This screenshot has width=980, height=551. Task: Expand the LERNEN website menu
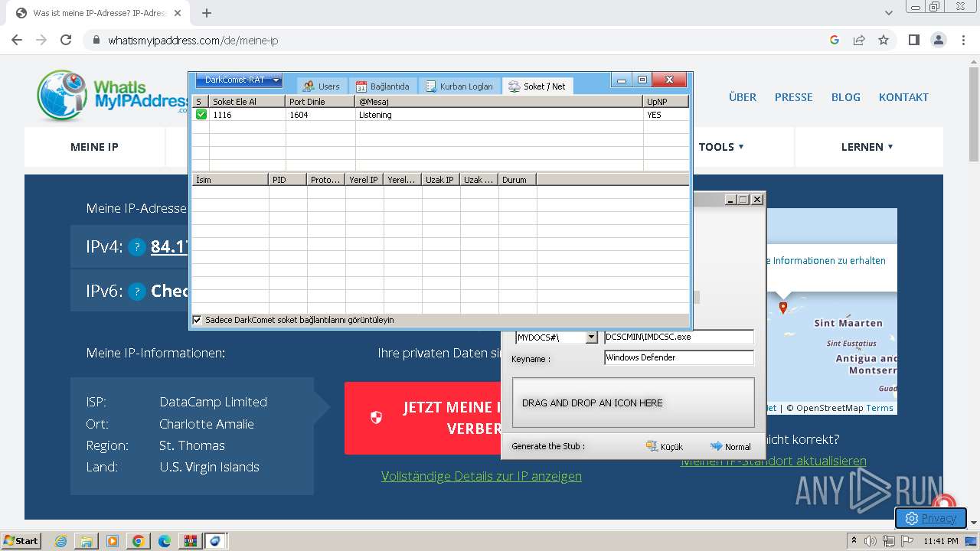(867, 147)
